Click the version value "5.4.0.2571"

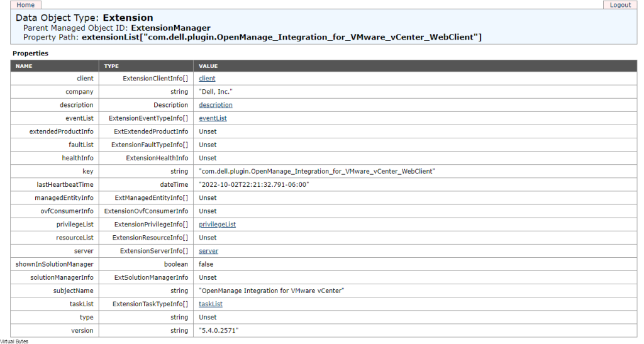coord(218,331)
